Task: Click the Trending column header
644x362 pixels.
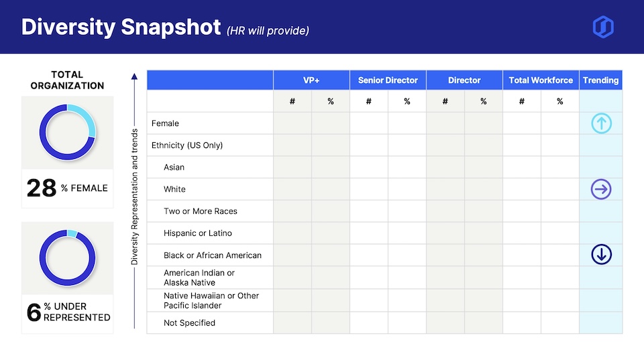Action: [x=600, y=80]
